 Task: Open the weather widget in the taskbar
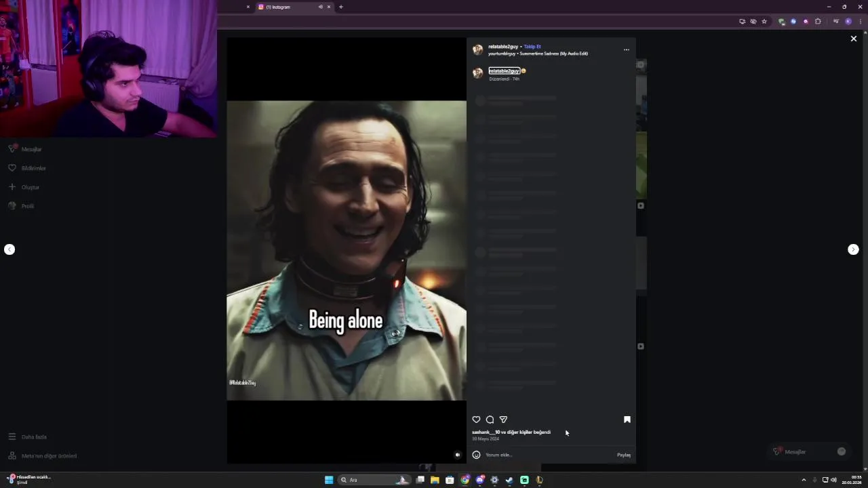(x=30, y=479)
